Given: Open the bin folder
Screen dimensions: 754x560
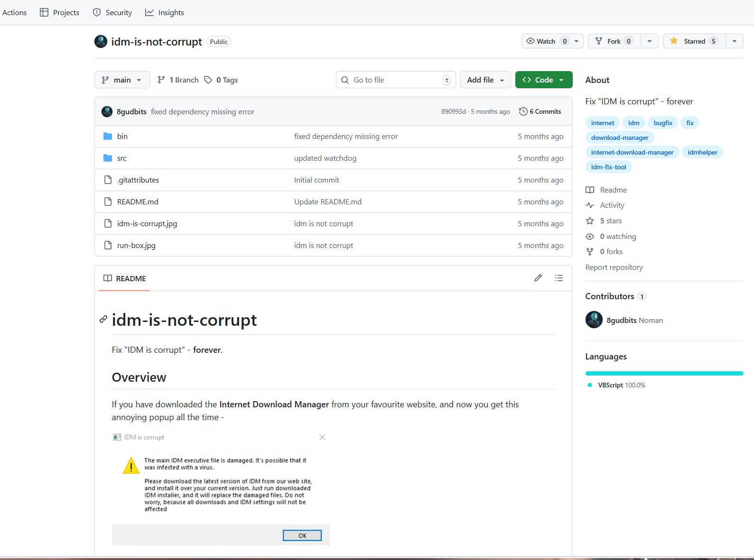Looking at the screenshot, I should click(x=122, y=136).
